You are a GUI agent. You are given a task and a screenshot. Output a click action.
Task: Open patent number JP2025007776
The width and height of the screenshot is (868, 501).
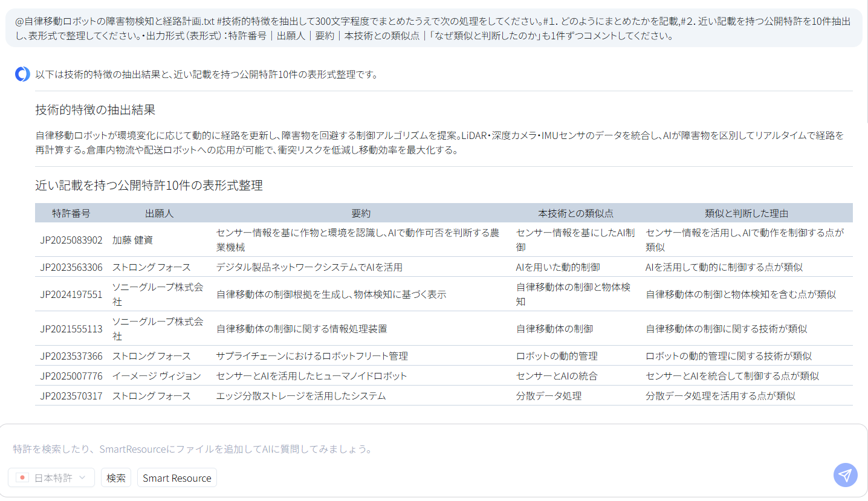[x=71, y=376]
